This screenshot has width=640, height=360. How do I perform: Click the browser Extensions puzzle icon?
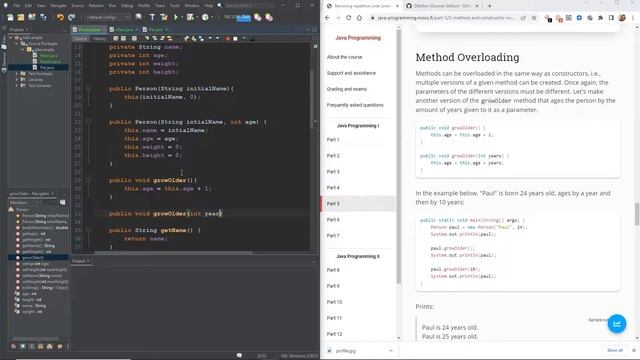pyautogui.click(x=600, y=18)
